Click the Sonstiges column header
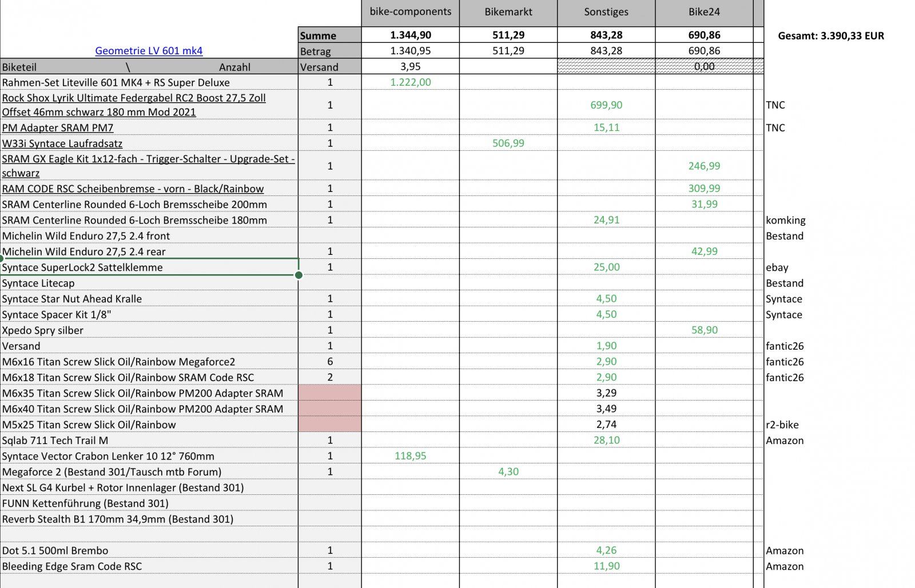The image size is (915, 588). point(606,13)
